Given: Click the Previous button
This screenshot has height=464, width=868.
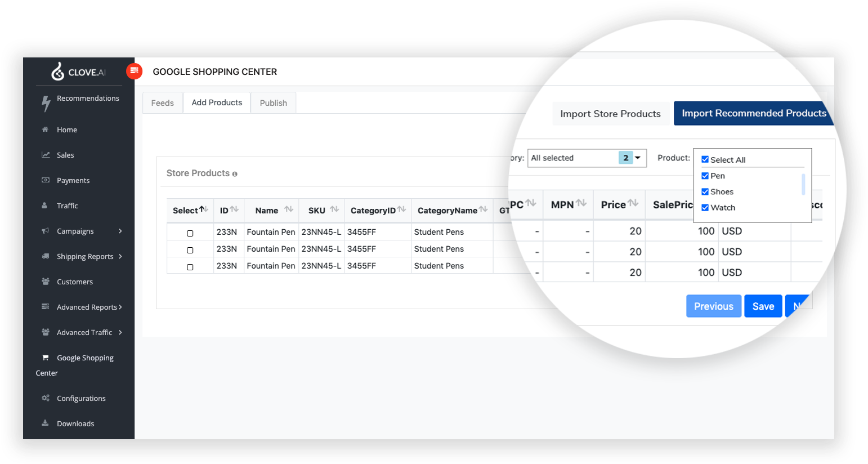Looking at the screenshot, I should (714, 306).
